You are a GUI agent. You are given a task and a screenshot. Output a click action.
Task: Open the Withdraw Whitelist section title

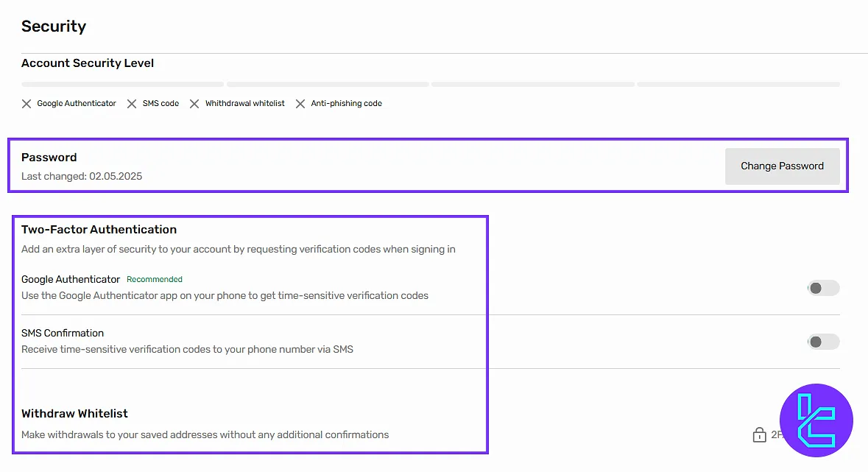click(74, 414)
